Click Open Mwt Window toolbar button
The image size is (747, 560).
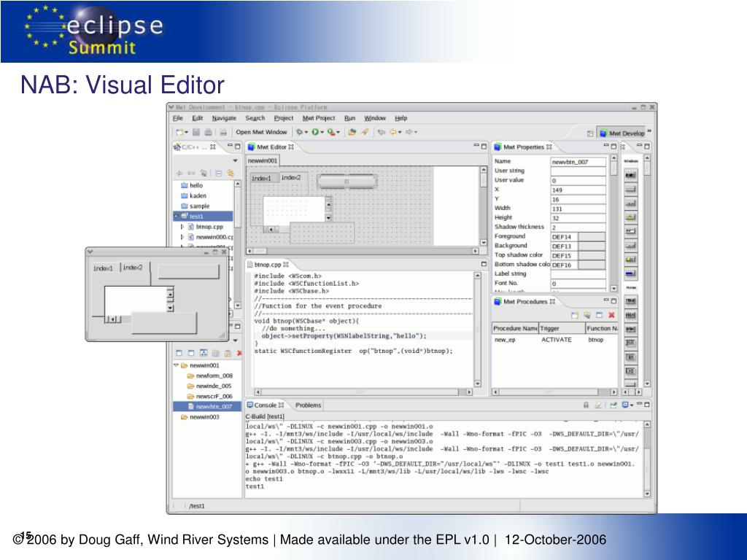[262, 132]
